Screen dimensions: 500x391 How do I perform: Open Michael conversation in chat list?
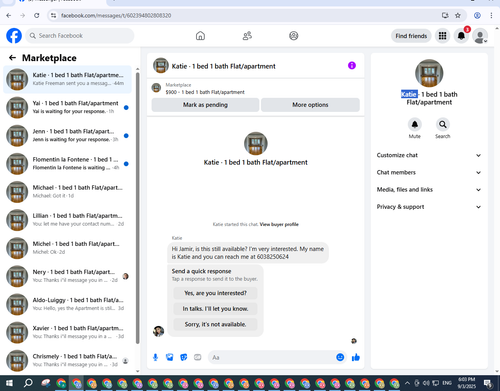[67, 192]
